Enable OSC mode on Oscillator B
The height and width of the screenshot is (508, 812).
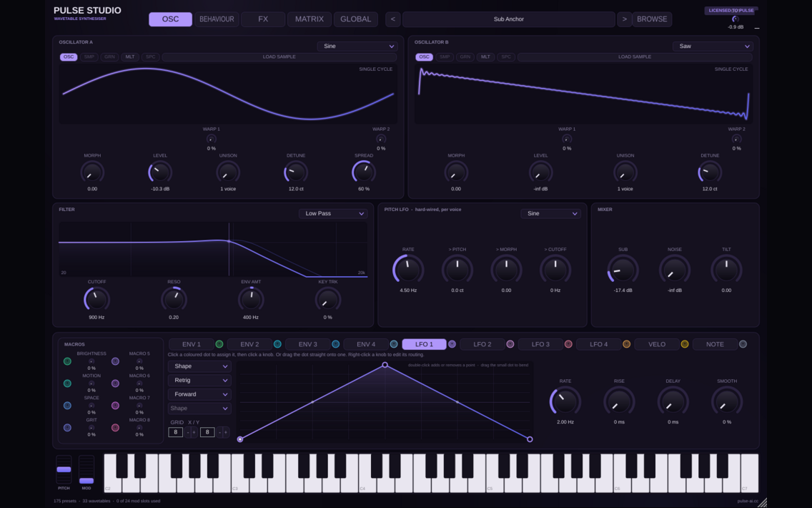point(424,57)
